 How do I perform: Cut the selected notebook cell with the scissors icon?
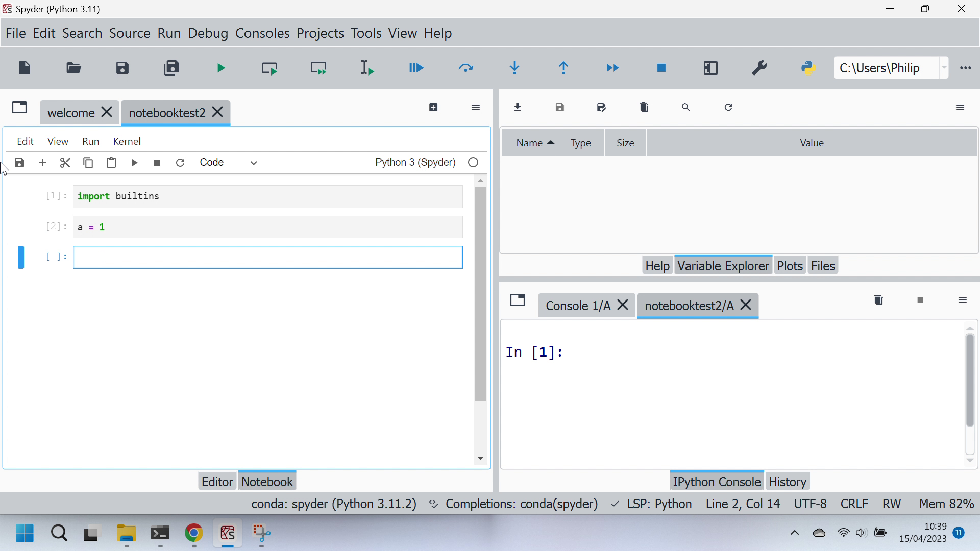(x=65, y=163)
